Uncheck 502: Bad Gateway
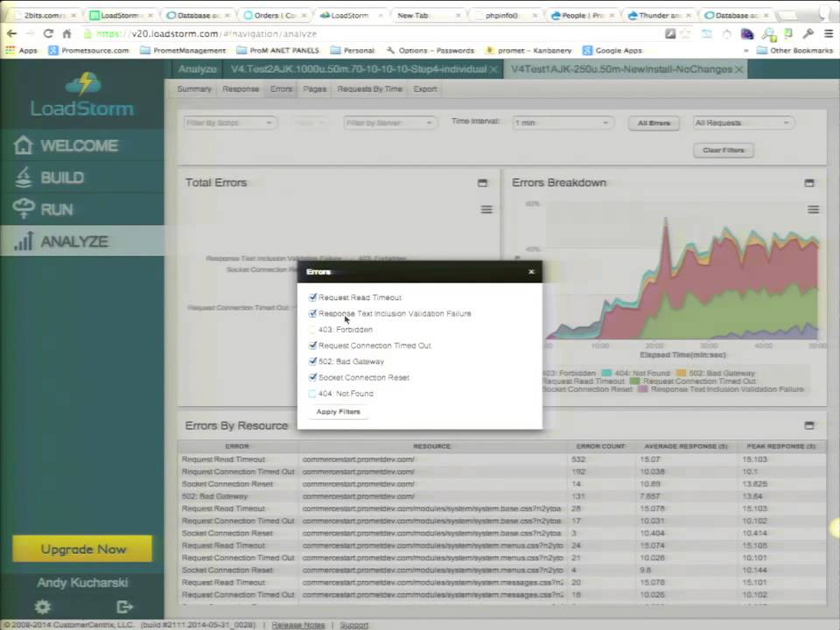The image size is (840, 630). [x=313, y=361]
